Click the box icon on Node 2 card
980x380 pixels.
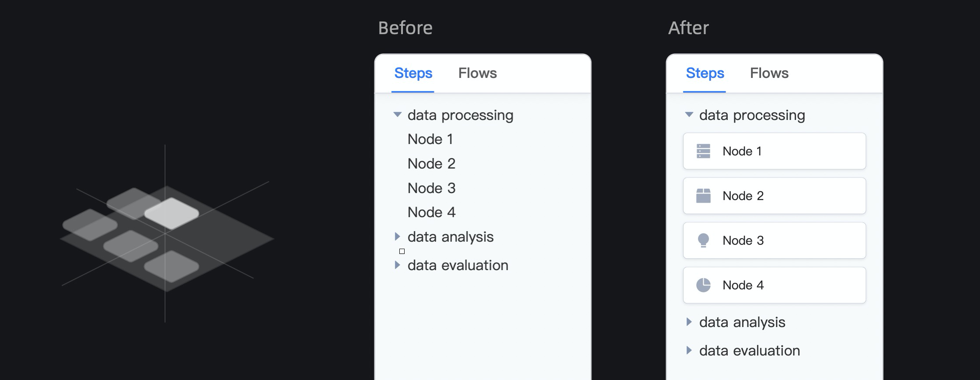click(703, 196)
